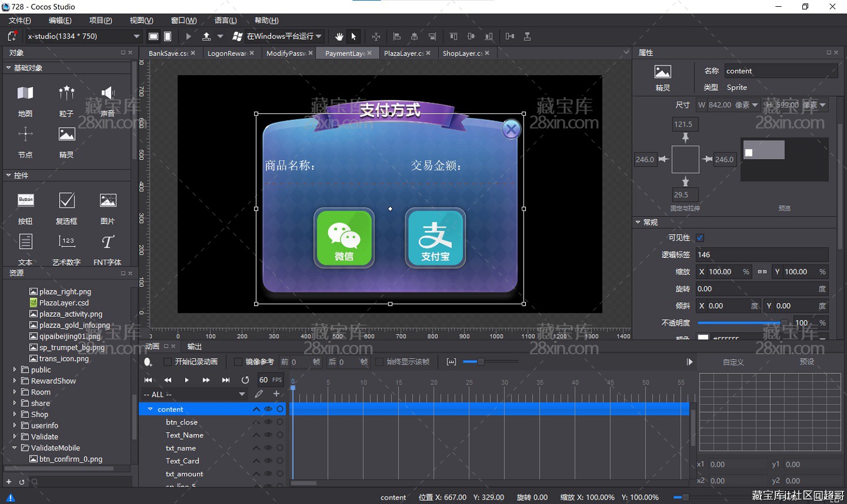Click the add resource plus icon
847x504 pixels.
(x=8, y=482)
